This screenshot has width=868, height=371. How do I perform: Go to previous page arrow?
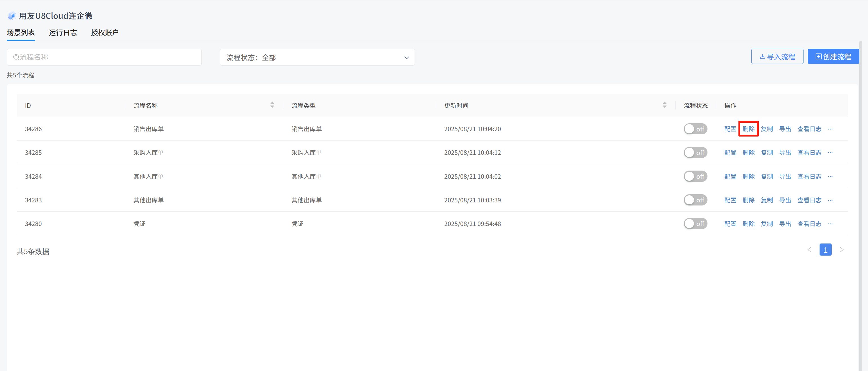809,250
